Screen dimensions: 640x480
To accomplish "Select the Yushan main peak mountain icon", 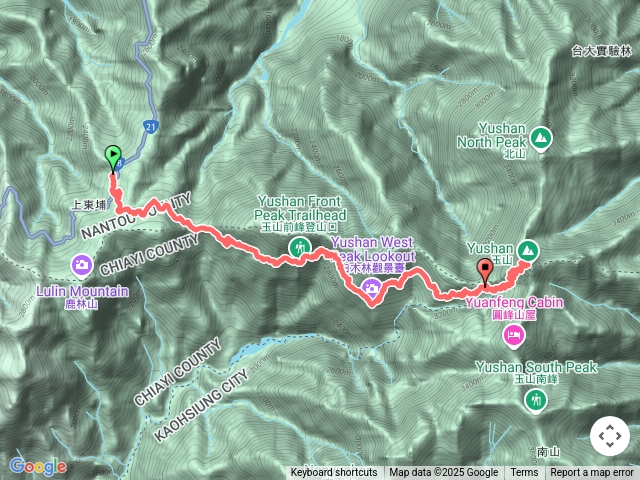I will click(528, 250).
